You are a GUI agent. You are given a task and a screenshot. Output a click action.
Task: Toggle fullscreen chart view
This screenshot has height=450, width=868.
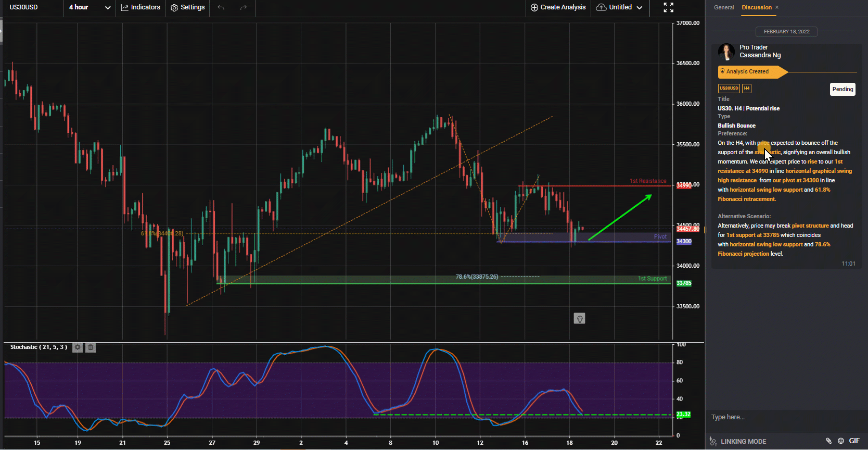coord(669,7)
